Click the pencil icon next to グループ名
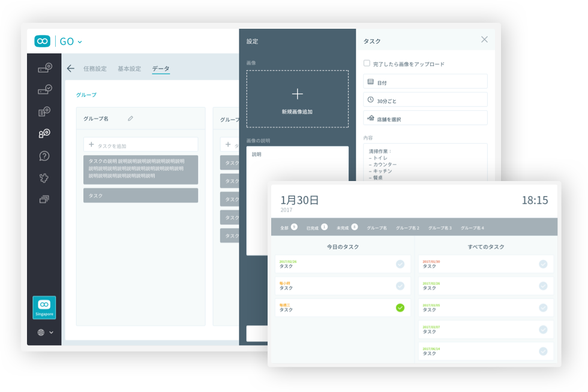This screenshot has height=392, width=588. tap(130, 119)
